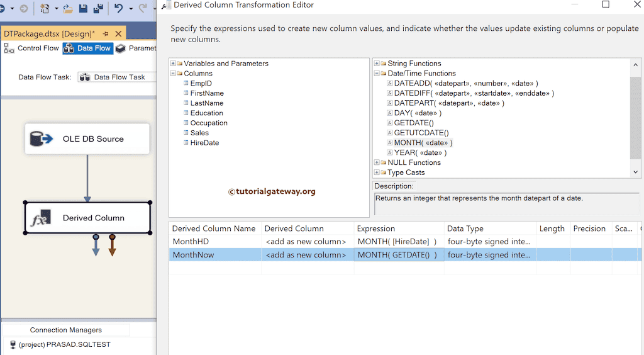Expand the Type Casts folder
The image size is (644, 355).
(377, 172)
